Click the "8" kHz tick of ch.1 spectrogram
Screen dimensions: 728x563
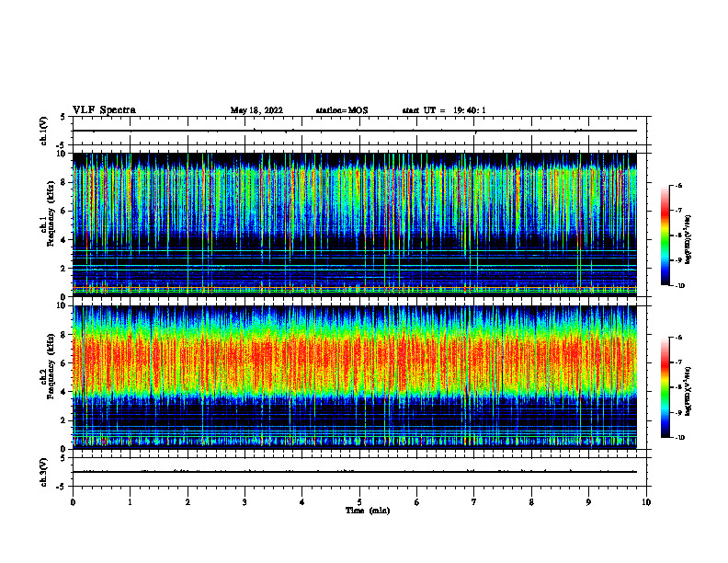tap(63, 182)
